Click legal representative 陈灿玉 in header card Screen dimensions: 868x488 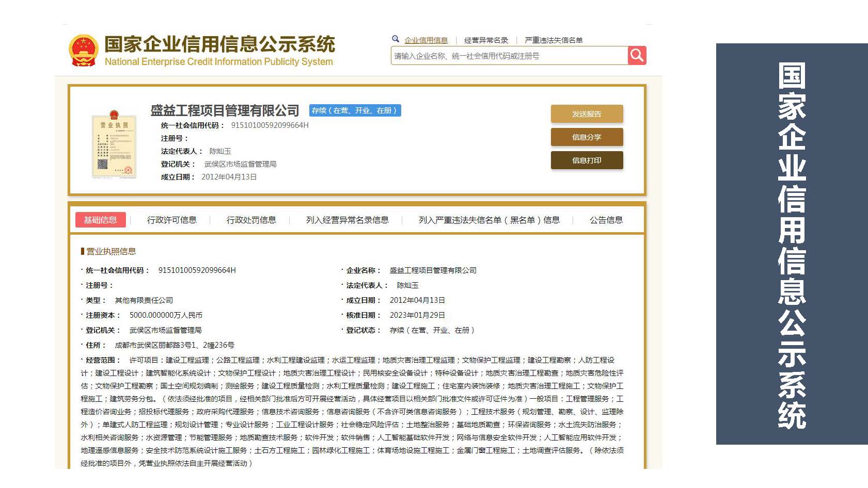(x=220, y=151)
